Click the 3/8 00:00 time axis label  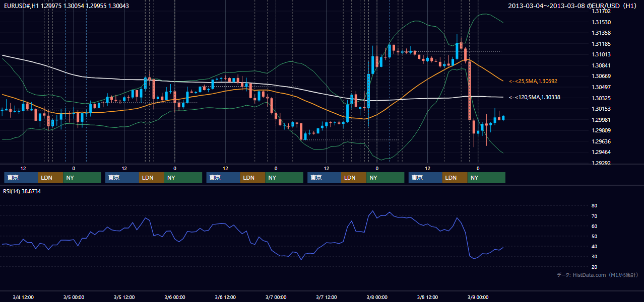point(377,297)
